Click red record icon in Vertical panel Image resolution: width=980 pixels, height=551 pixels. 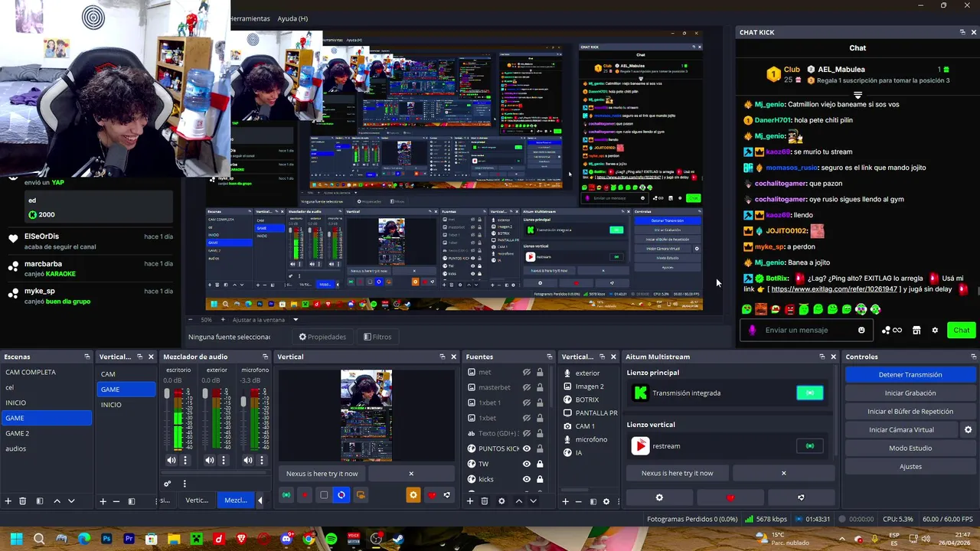[x=305, y=495]
